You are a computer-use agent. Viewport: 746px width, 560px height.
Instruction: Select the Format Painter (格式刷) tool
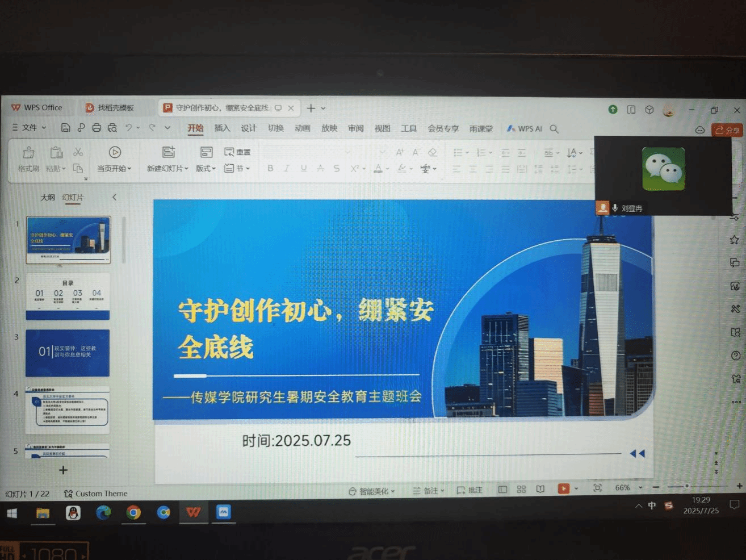[28, 158]
